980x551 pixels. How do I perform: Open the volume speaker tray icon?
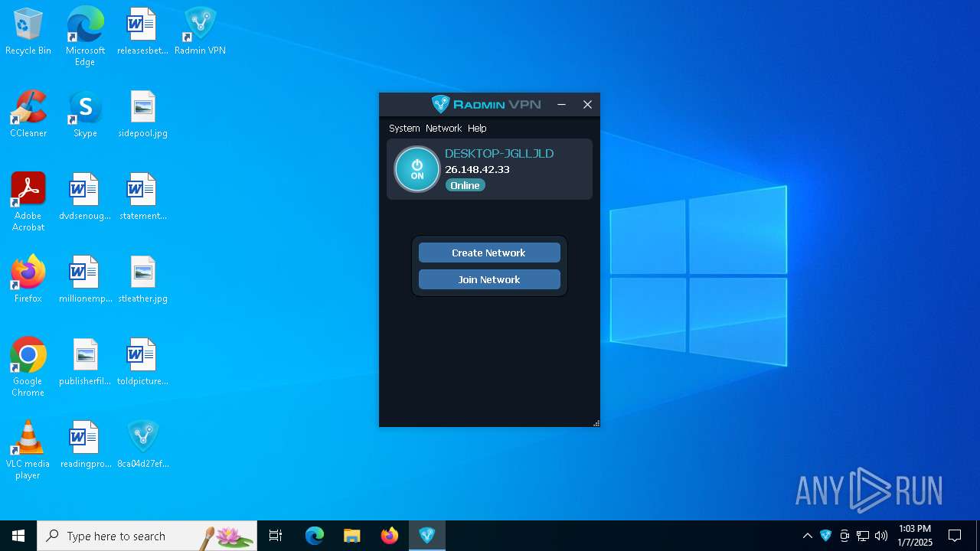[x=881, y=536]
